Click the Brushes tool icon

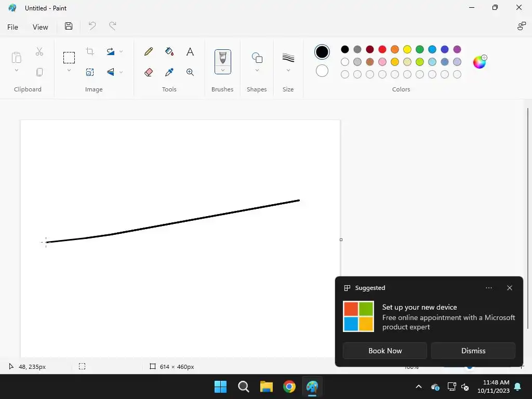222,57
